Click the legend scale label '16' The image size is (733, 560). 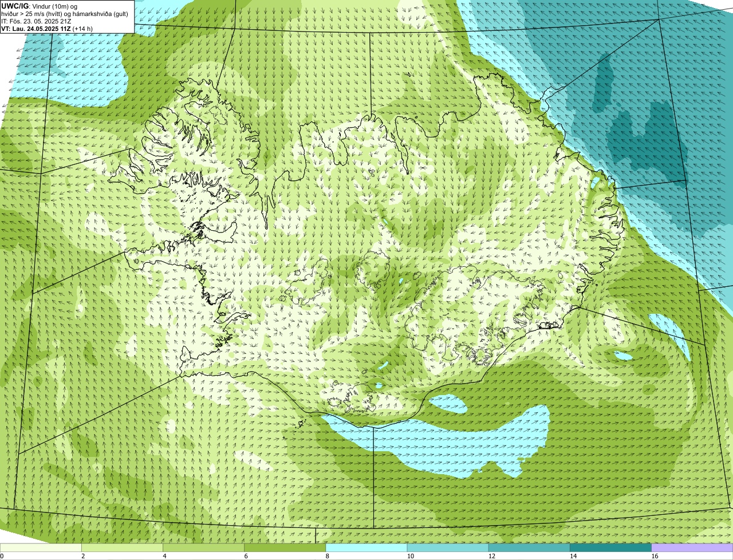pos(655,556)
